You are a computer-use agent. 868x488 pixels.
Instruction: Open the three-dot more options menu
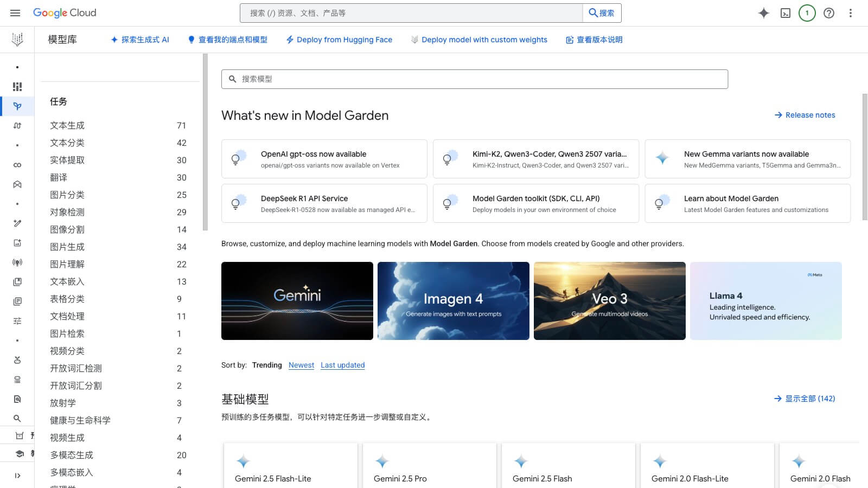point(850,13)
